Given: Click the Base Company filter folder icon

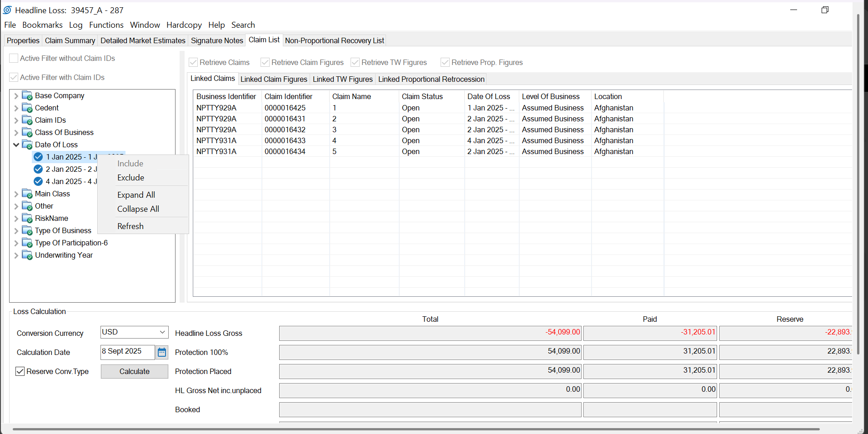Looking at the screenshot, I should 27,96.
